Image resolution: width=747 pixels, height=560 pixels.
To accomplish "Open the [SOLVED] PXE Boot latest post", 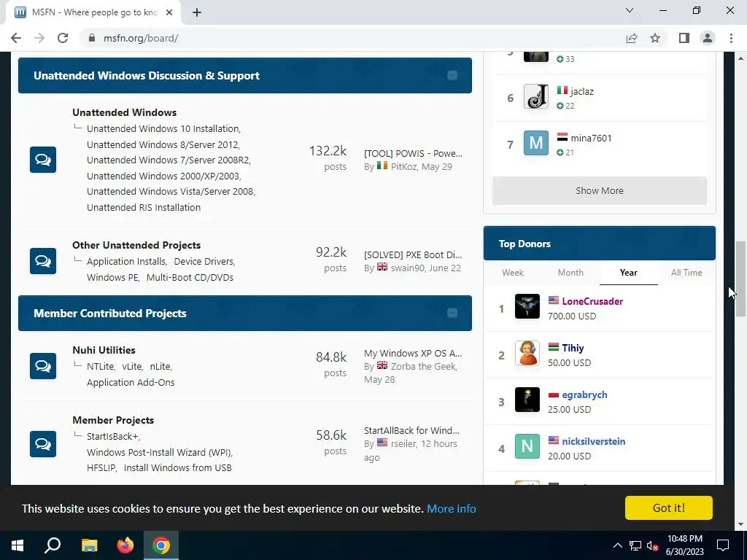I will [413, 254].
